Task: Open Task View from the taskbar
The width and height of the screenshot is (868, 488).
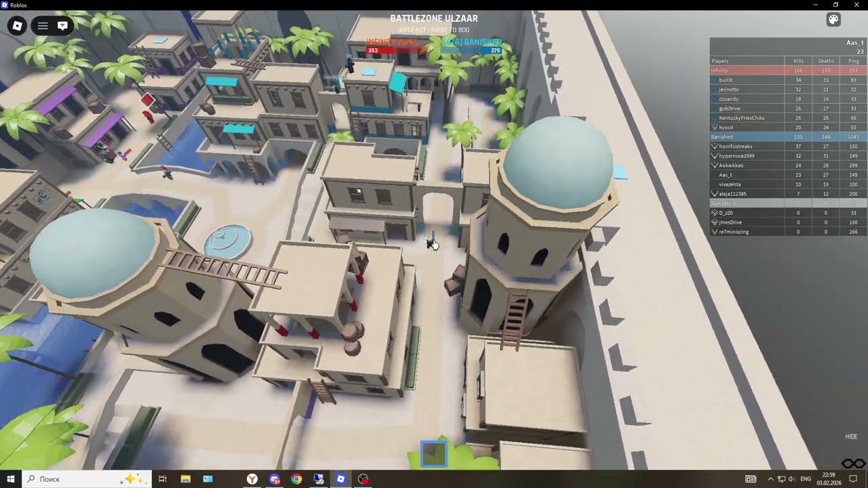Action: pyautogui.click(x=163, y=479)
